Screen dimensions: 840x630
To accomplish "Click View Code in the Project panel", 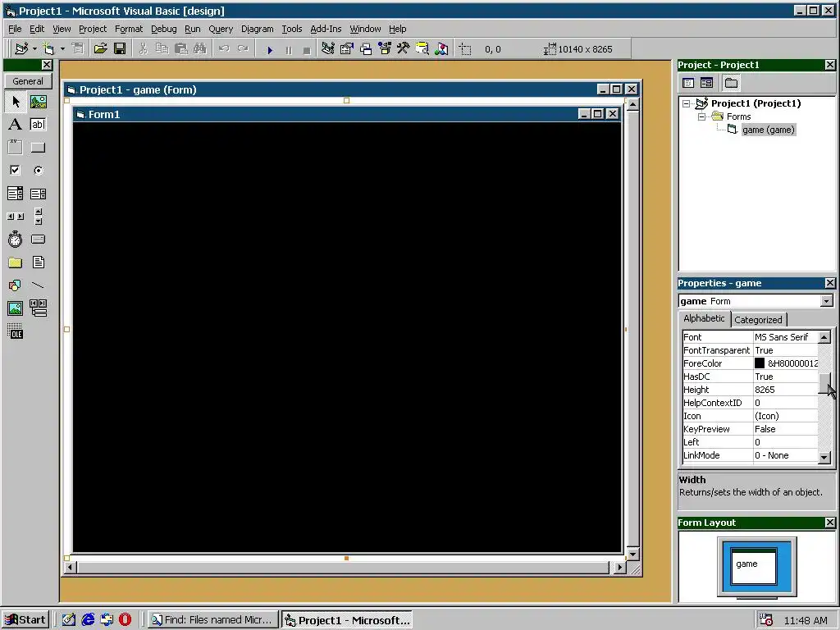I will [x=688, y=83].
